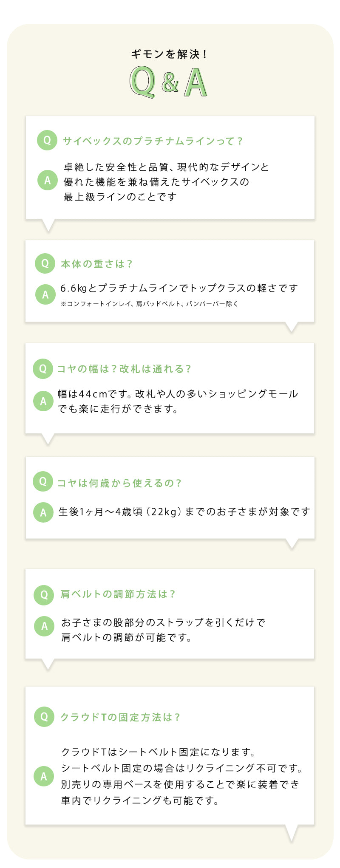Click the Q icon beside コヤは何歳から使えるの？
Image resolution: width=340 pixels, height=868 pixels.
(43, 481)
